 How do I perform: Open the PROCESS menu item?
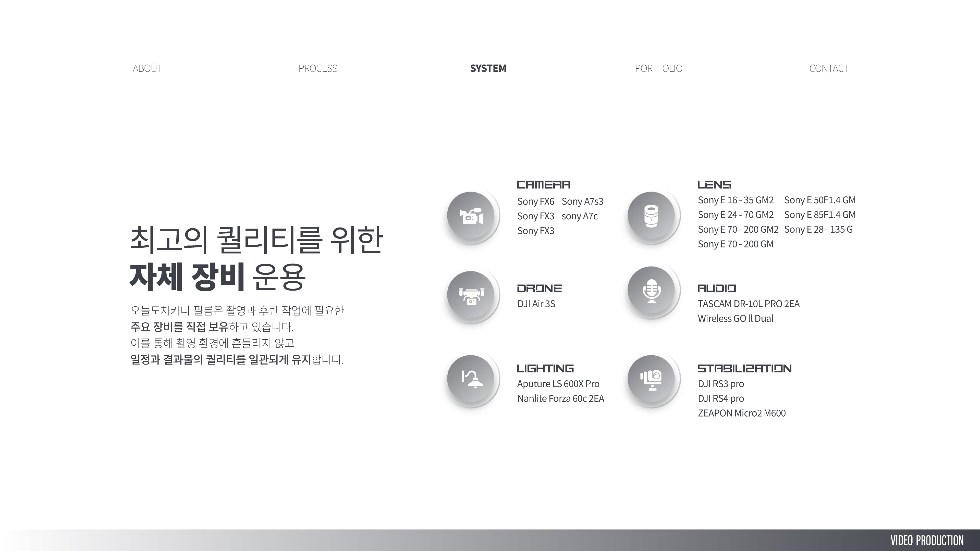[318, 68]
